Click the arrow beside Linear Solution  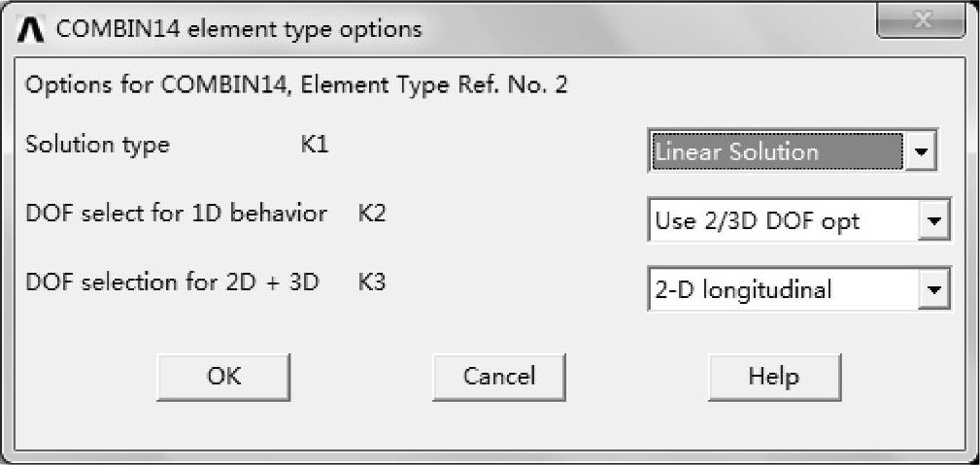tap(922, 152)
